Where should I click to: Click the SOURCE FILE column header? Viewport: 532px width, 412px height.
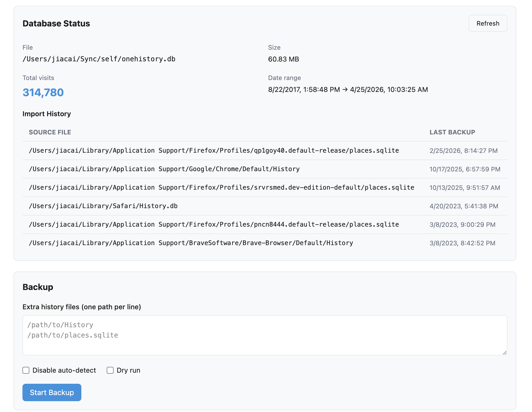click(50, 132)
